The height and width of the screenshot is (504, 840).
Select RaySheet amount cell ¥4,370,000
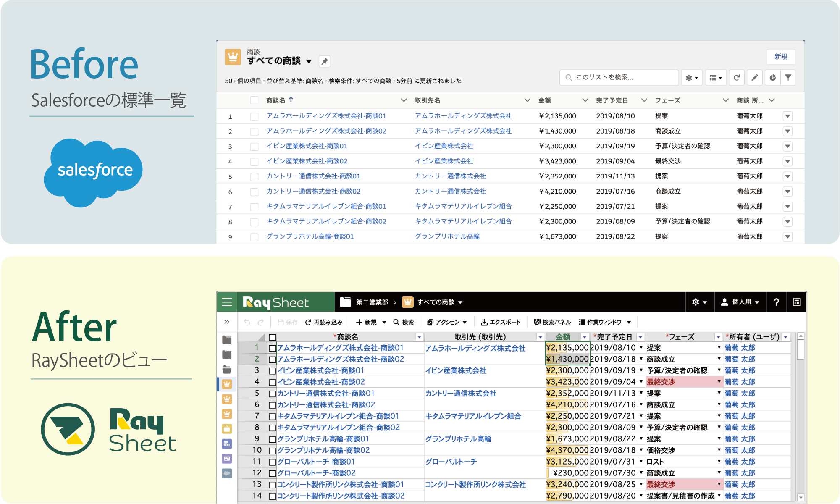[567, 450]
